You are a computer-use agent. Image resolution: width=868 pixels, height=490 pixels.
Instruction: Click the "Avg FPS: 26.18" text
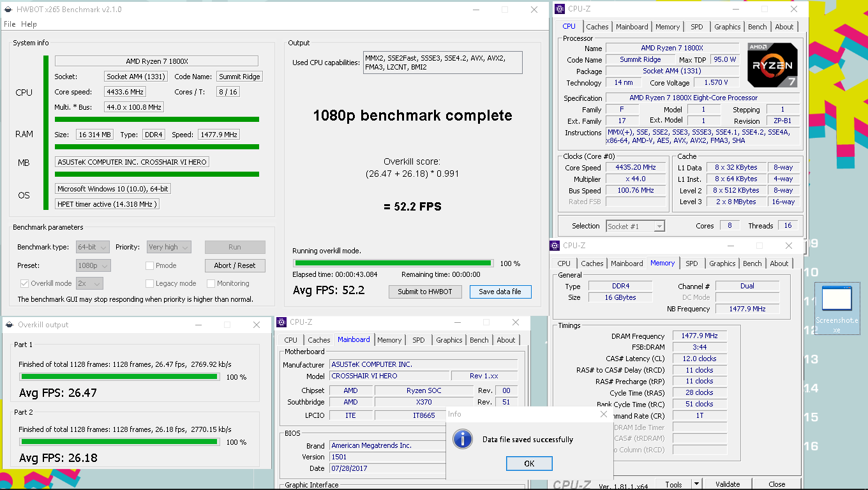pyautogui.click(x=58, y=458)
